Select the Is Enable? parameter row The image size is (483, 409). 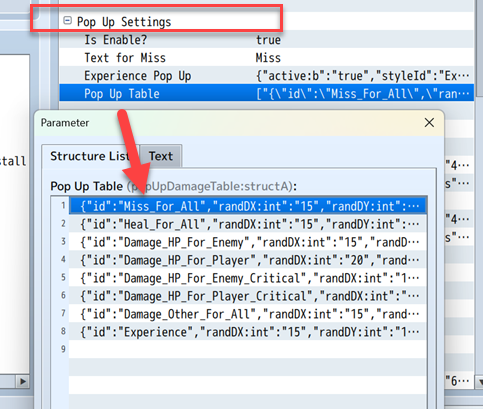266,40
